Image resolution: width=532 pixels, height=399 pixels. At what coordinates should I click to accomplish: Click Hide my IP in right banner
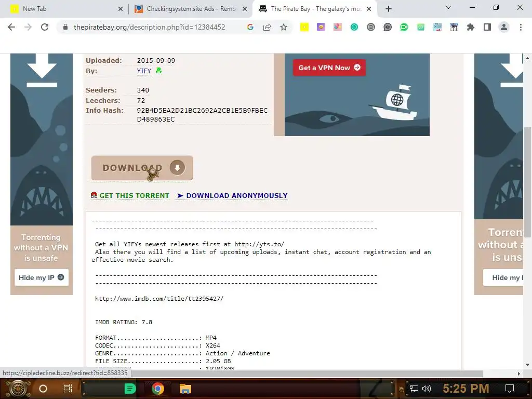(x=503, y=277)
